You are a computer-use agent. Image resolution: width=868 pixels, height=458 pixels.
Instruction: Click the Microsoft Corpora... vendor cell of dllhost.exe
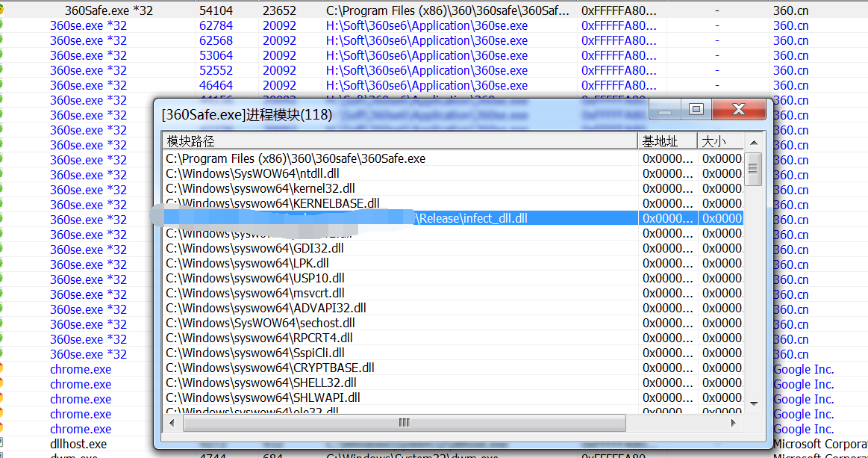[819, 444]
